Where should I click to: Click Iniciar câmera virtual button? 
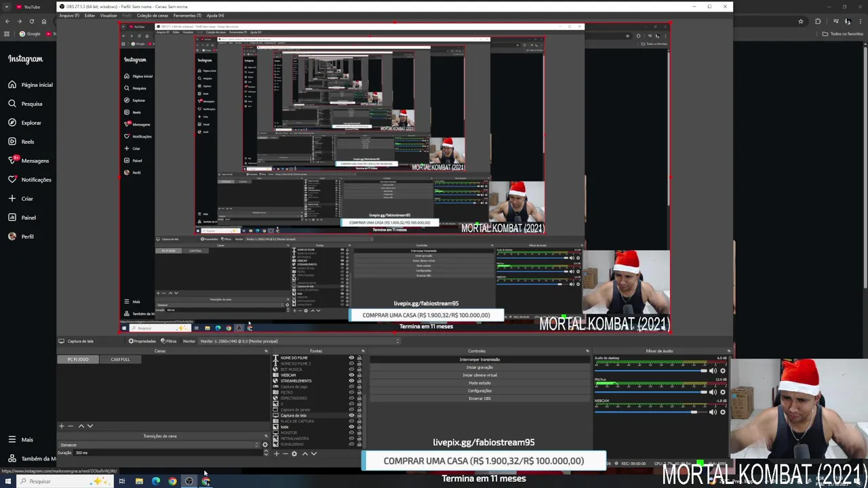[479, 375]
